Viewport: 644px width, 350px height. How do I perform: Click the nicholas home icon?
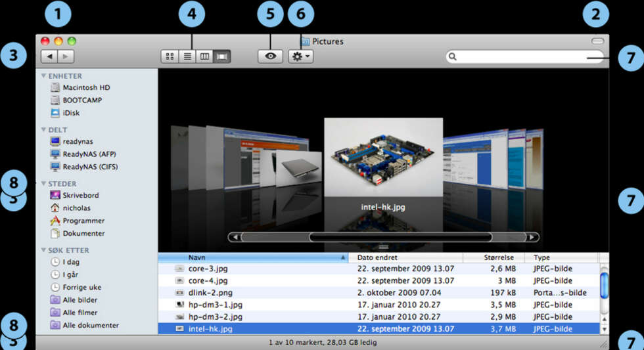pyautogui.click(x=55, y=208)
